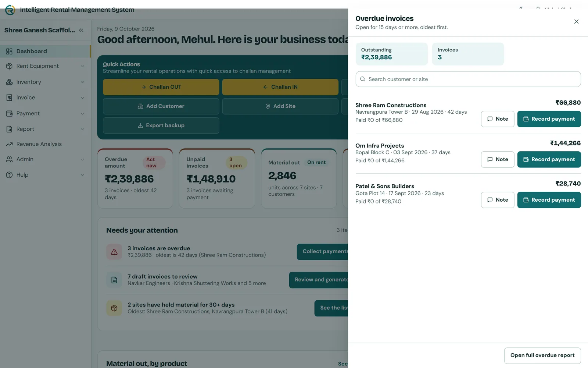Image resolution: width=588 pixels, height=368 pixels.
Task: Click the search magnifier icon in the overdue panel
Action: pos(363,79)
